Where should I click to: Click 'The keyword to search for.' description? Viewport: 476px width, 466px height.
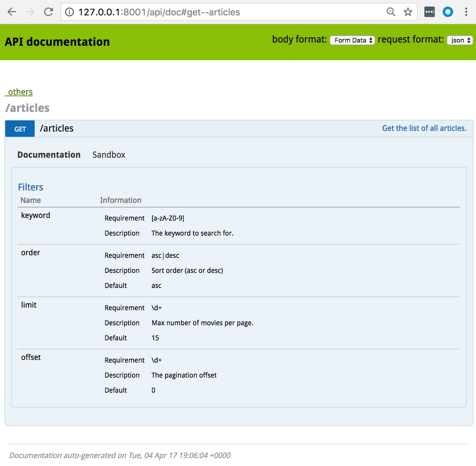[193, 233]
